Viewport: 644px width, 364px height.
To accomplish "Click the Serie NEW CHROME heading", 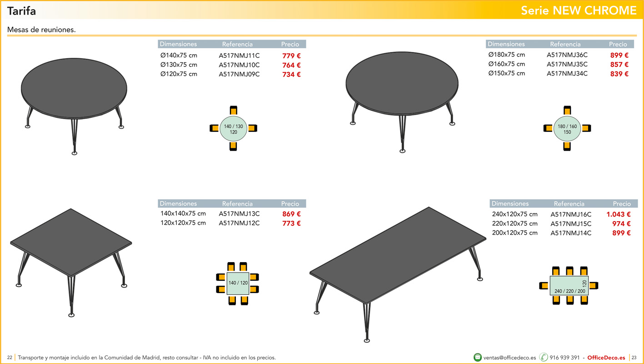I will (x=579, y=10).
